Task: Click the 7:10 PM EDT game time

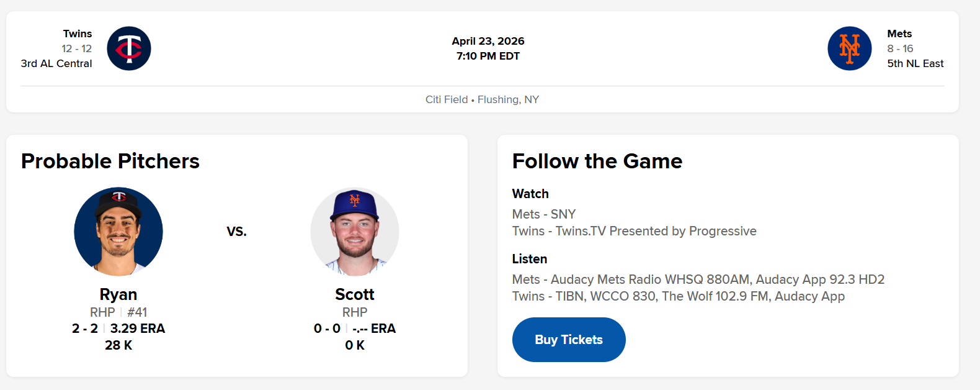Action: click(488, 56)
